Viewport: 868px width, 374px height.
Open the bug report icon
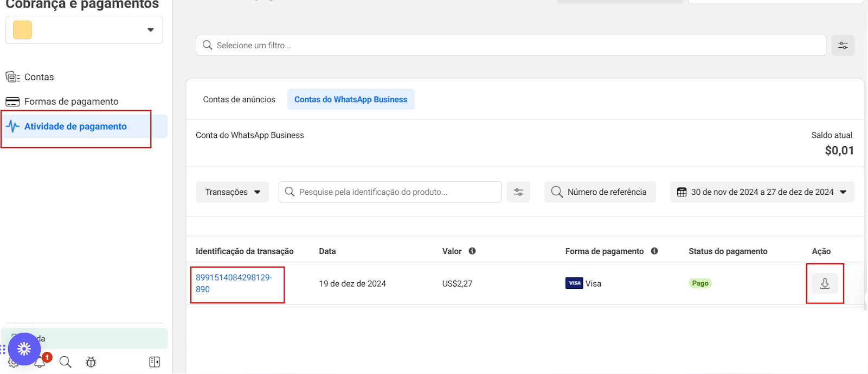[91, 362]
